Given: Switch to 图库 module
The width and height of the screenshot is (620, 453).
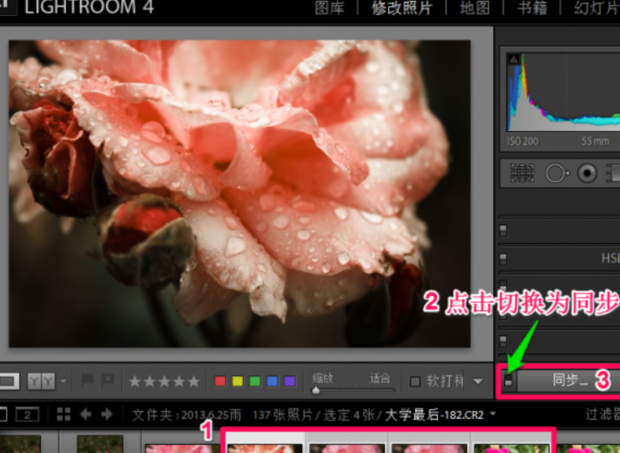Looking at the screenshot, I should tap(329, 8).
